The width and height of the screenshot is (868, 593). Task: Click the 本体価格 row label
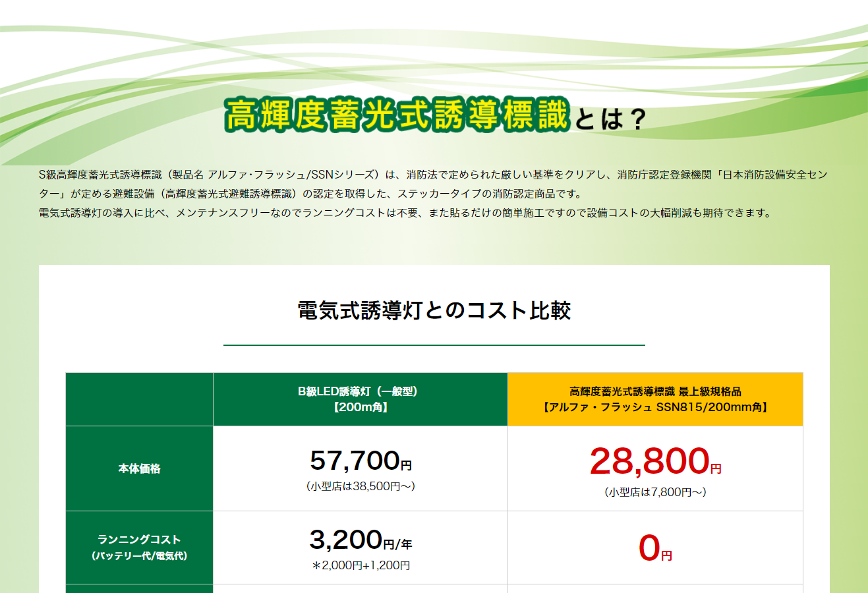139,468
